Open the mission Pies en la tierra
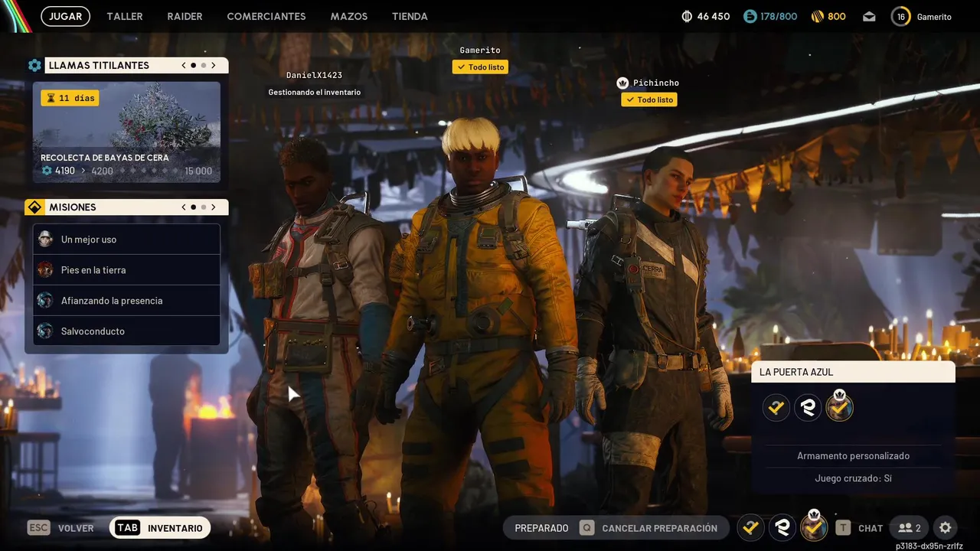Image resolution: width=980 pixels, height=551 pixels. (126, 270)
